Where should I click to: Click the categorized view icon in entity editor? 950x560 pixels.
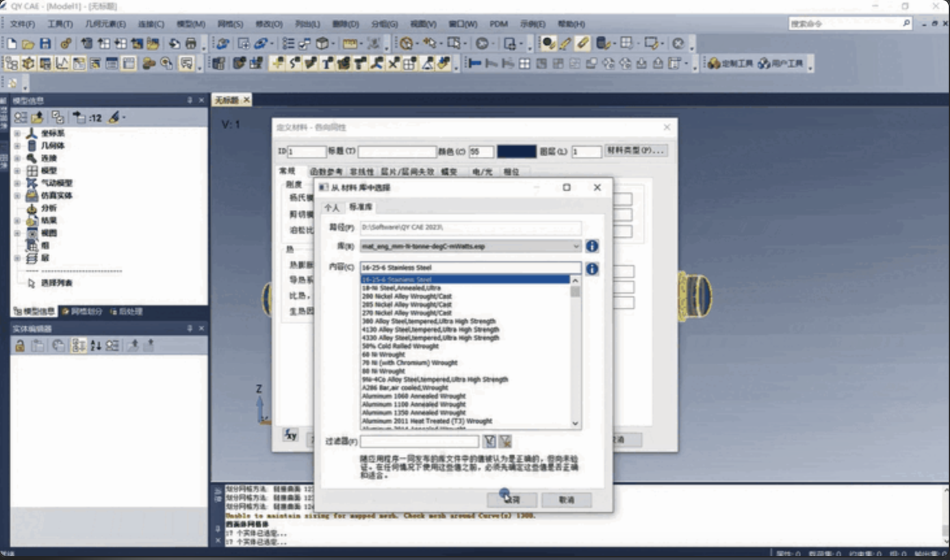[x=78, y=346]
